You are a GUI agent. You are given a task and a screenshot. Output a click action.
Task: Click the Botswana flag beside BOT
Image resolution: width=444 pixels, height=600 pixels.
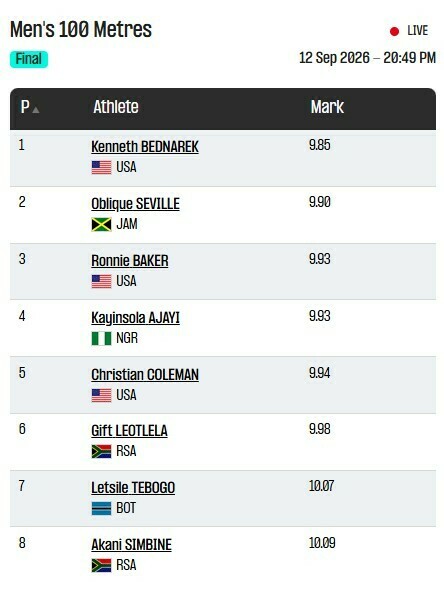101,509
